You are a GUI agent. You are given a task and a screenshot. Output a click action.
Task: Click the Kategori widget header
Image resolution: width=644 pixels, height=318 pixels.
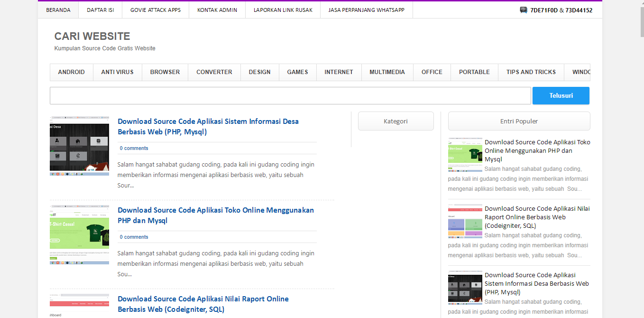click(x=396, y=121)
